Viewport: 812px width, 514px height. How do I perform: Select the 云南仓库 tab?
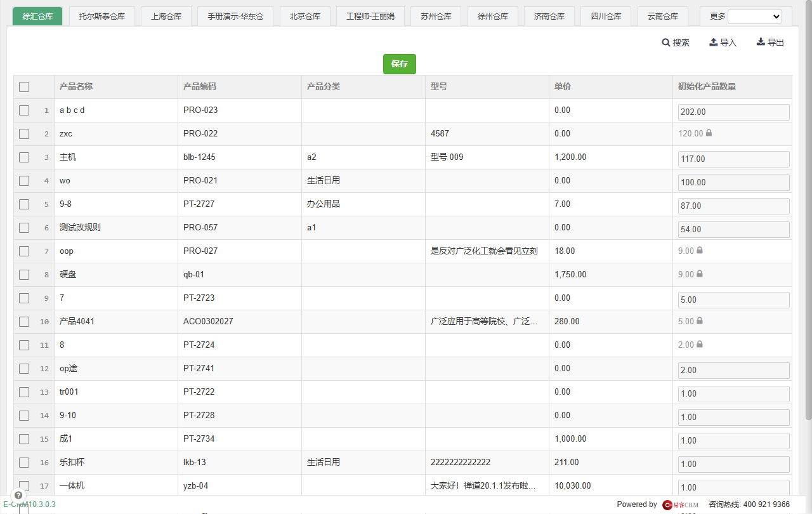[x=663, y=16]
